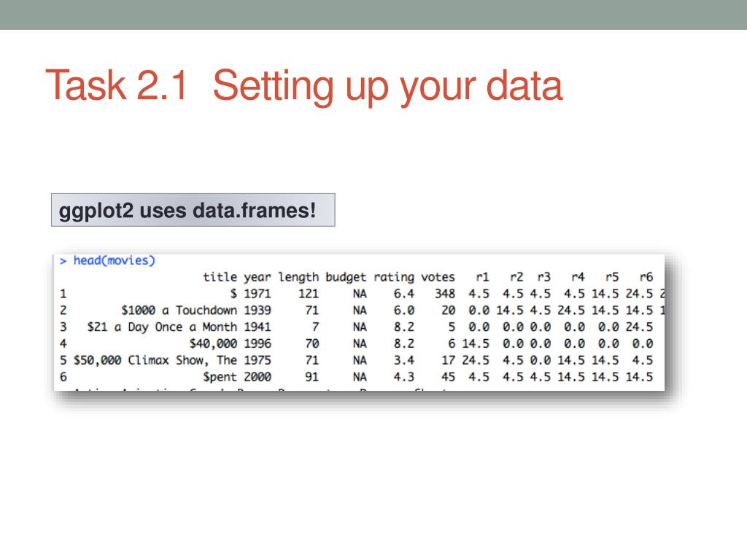The image size is (747, 560).
Task: Click the votes value '20'
Action: 449,311
